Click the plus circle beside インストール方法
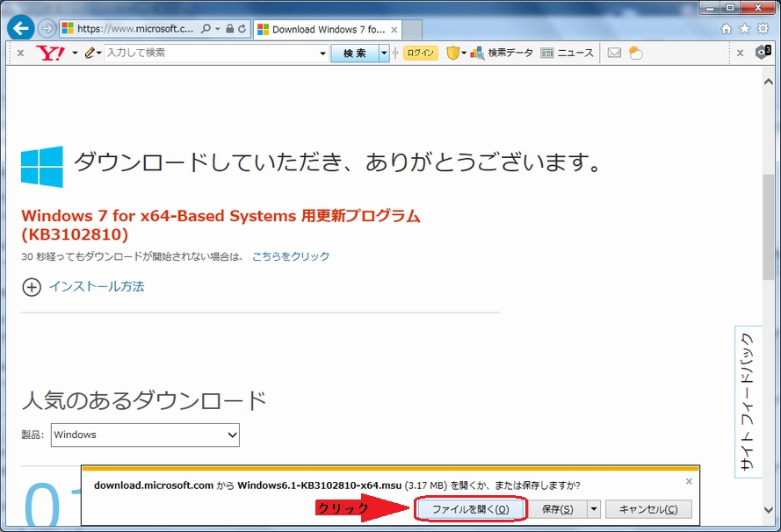The height and width of the screenshot is (532, 781). coord(32,287)
